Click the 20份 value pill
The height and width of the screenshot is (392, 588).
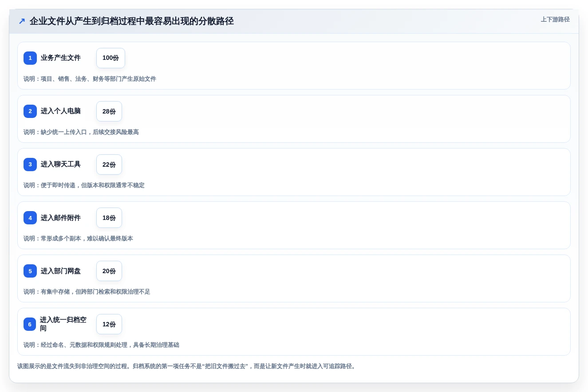click(x=109, y=271)
